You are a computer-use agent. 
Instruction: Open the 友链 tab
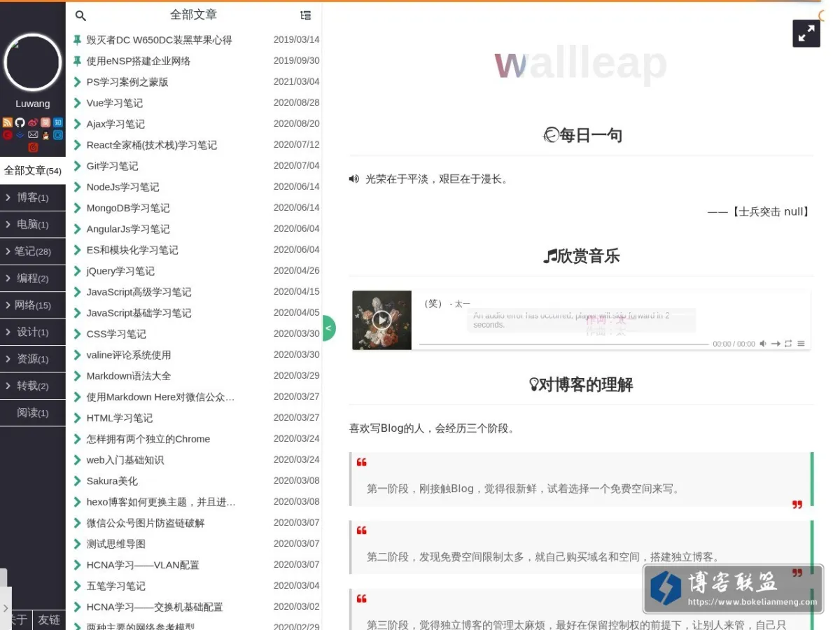coord(49,620)
